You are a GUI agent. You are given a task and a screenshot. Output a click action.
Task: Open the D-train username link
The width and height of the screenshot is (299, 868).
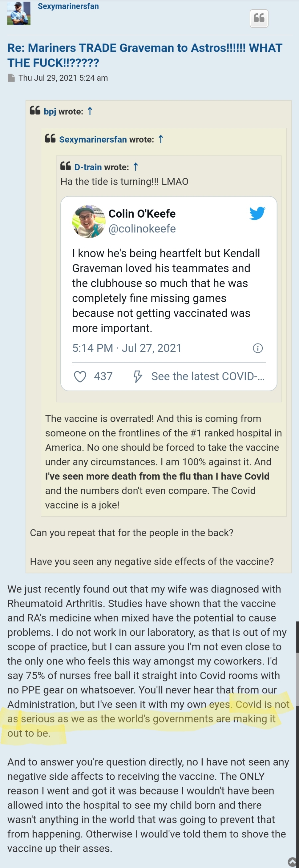point(88,167)
